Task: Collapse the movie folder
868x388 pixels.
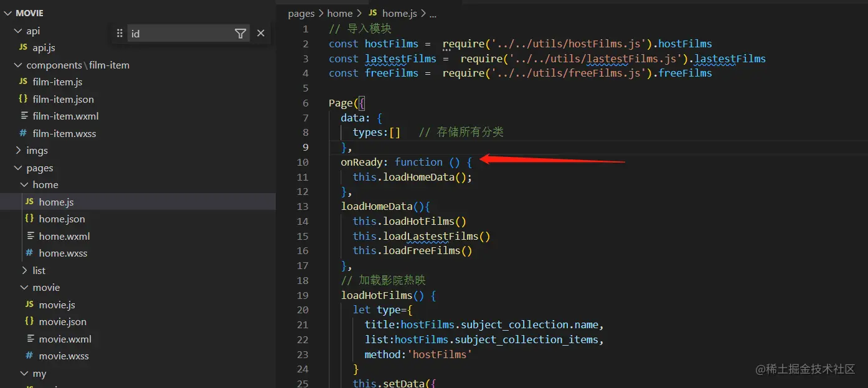Action: pos(24,287)
